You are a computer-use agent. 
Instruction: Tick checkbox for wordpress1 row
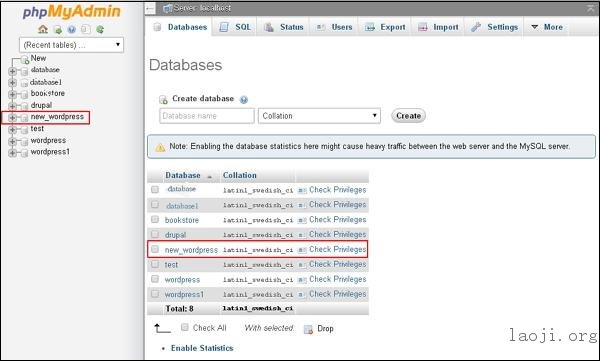155,294
